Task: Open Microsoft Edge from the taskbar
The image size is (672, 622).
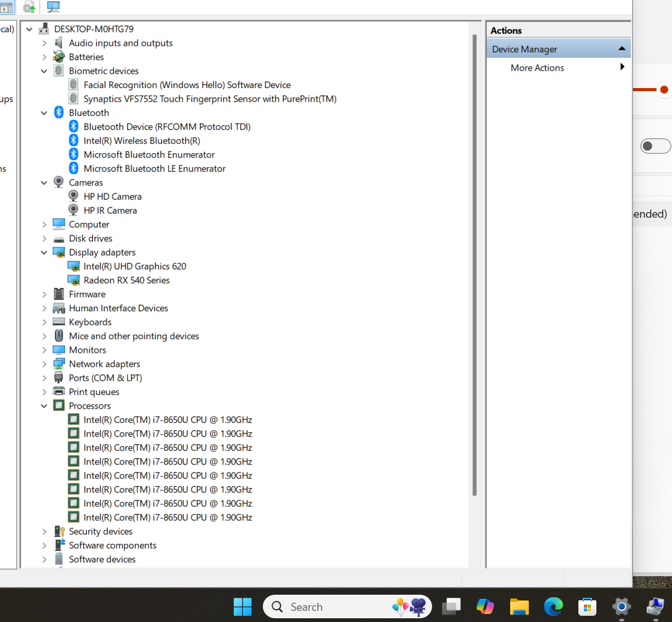Action: click(553, 606)
